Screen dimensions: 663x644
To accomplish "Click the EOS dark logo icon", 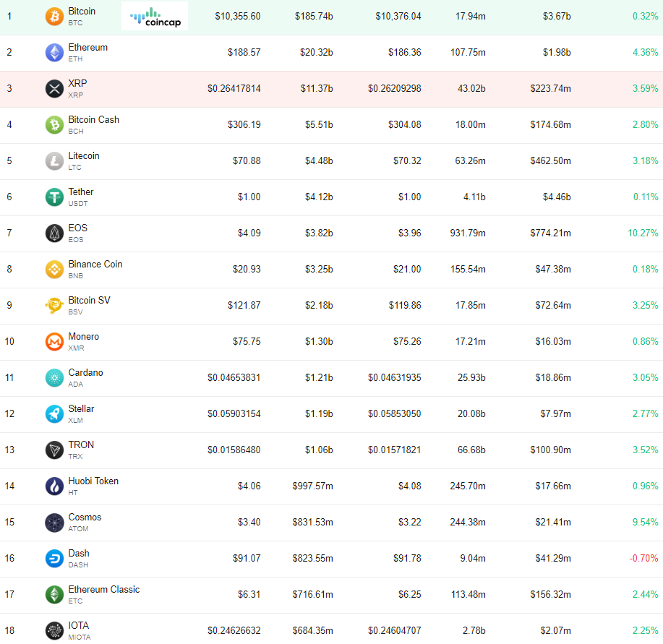I will [x=54, y=233].
